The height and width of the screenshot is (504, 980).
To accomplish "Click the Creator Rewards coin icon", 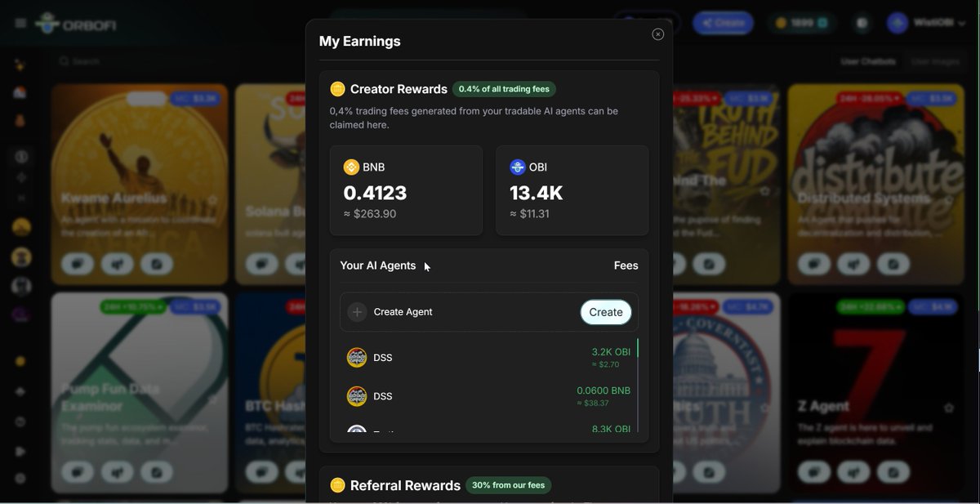I will coord(337,89).
